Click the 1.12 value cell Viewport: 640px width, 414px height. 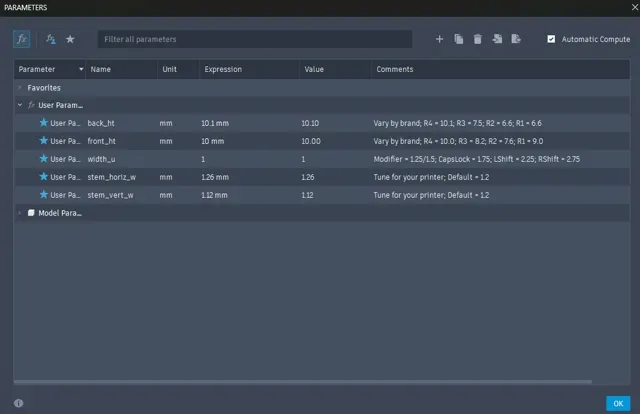point(307,195)
